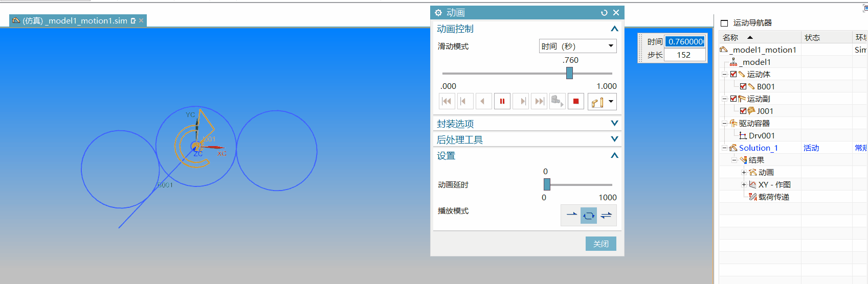Image resolution: width=868 pixels, height=284 pixels.
Task: Click the 动画延时 slider handle
Action: [x=547, y=184]
